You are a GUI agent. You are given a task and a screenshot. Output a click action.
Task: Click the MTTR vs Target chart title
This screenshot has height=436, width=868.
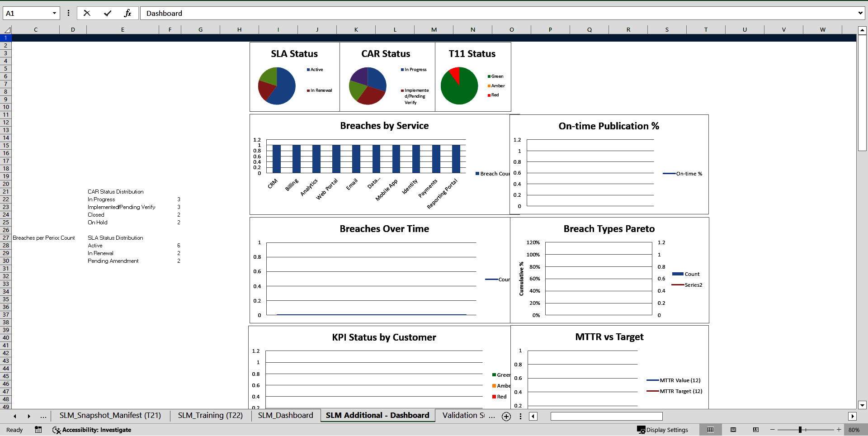pyautogui.click(x=609, y=337)
